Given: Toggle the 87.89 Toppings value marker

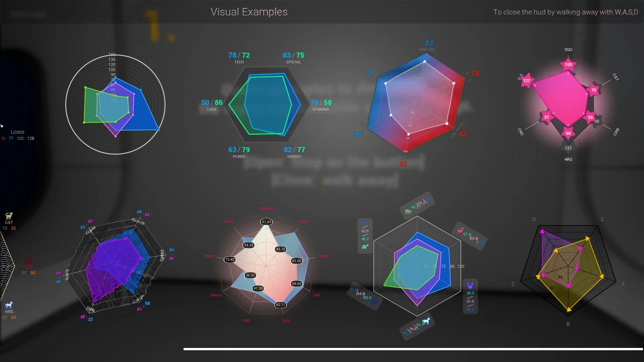Looking at the screenshot, I should click(x=266, y=221).
